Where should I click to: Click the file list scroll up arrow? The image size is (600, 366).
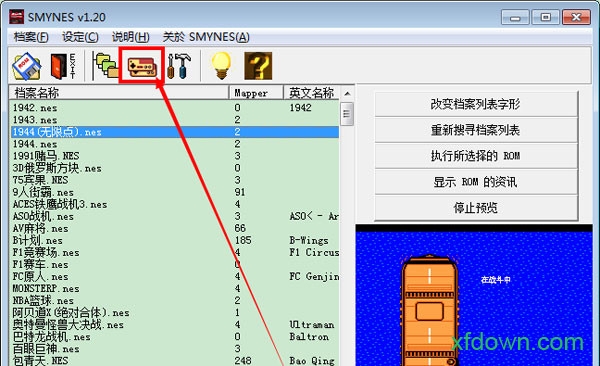point(347,93)
